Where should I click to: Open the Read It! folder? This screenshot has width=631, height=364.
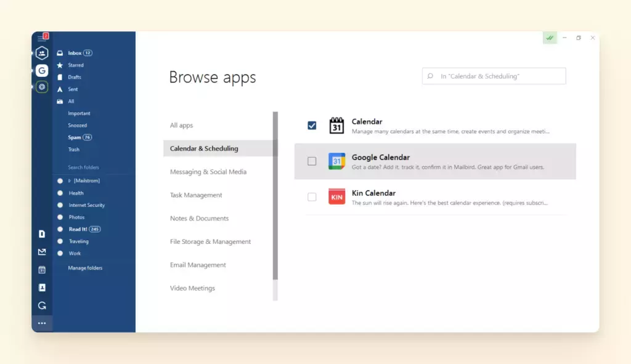(78, 229)
